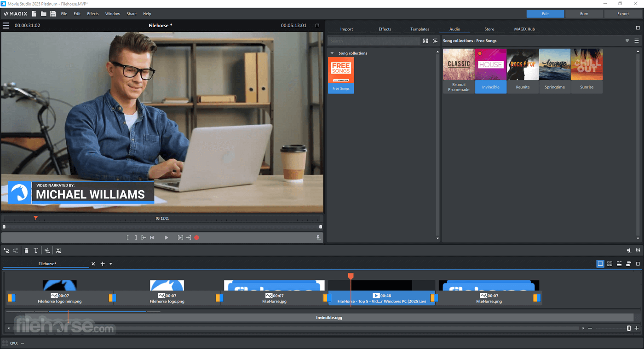Open performance lightning bolt options
The width and height of the screenshot is (644, 349).
tap(318, 238)
